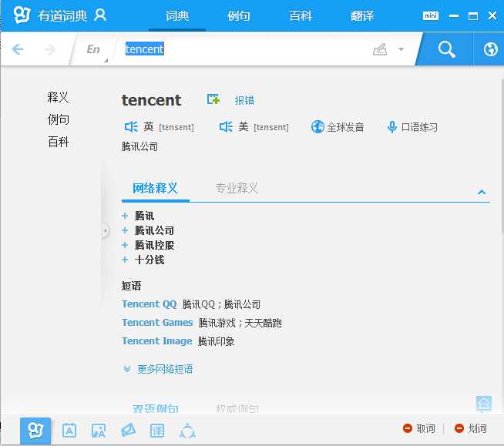
Task: Click the globe web search icon
Action: 490,49
